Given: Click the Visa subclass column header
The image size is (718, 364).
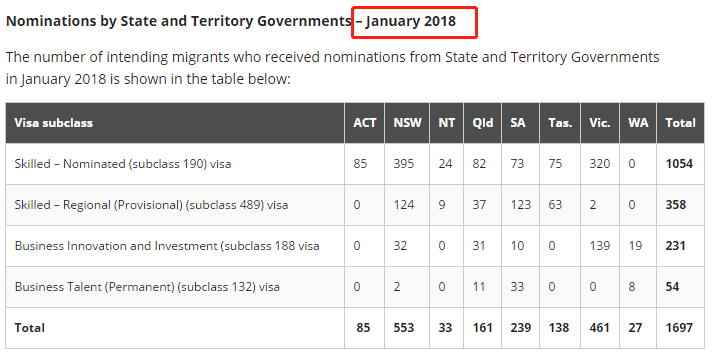Looking at the screenshot, I should [54, 123].
